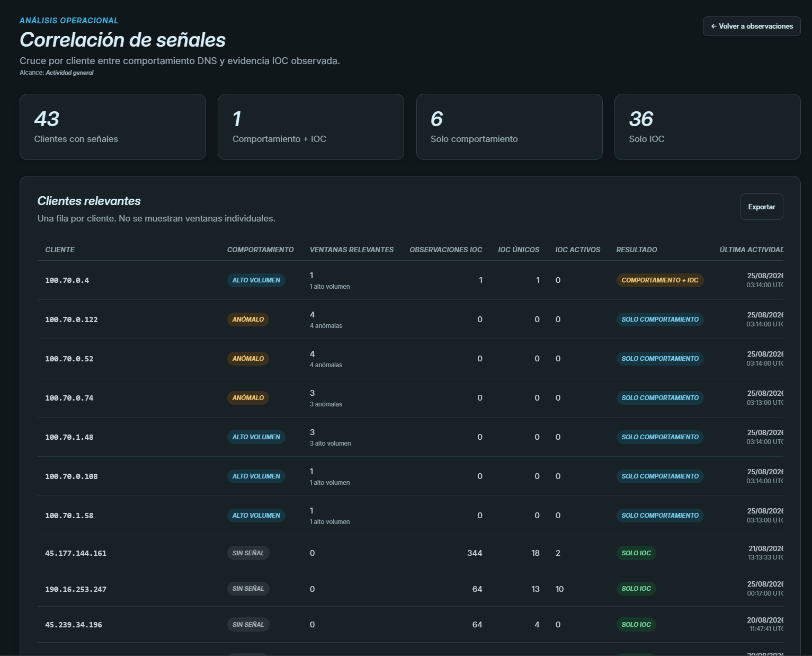This screenshot has height=656, width=812.
Task: Click the 18 unique IOC value
Action: pos(536,553)
